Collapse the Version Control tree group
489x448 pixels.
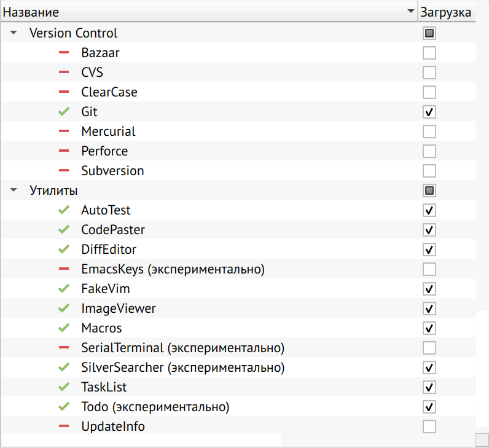tap(14, 33)
